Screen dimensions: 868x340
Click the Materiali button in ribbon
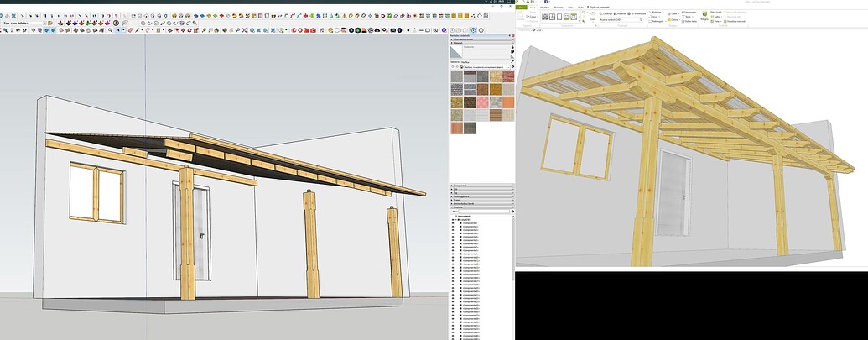coord(620,13)
